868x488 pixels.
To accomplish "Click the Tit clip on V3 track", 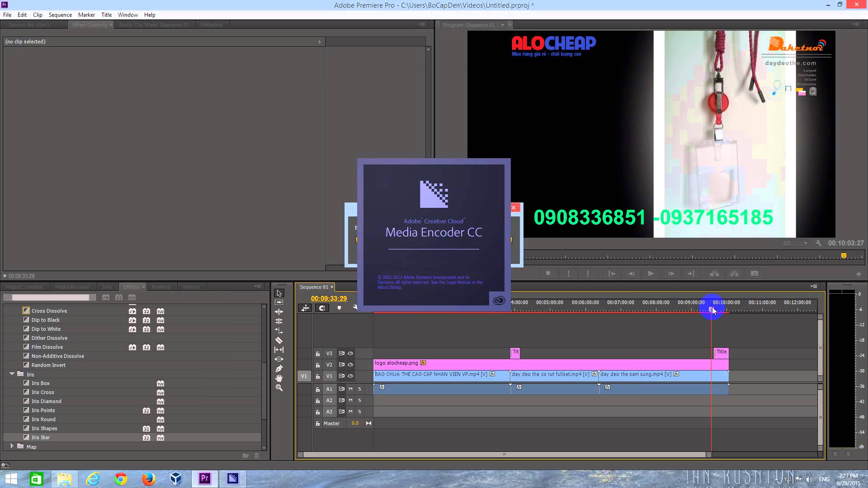I will [x=515, y=353].
